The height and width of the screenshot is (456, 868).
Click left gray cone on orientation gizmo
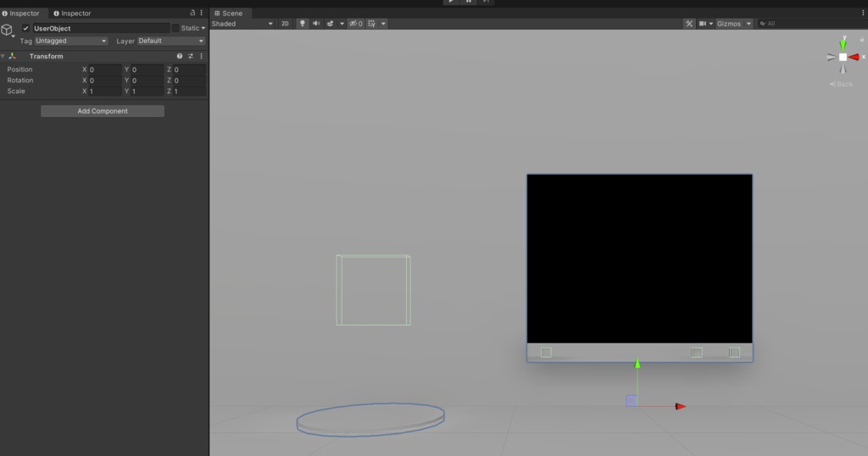pos(832,57)
